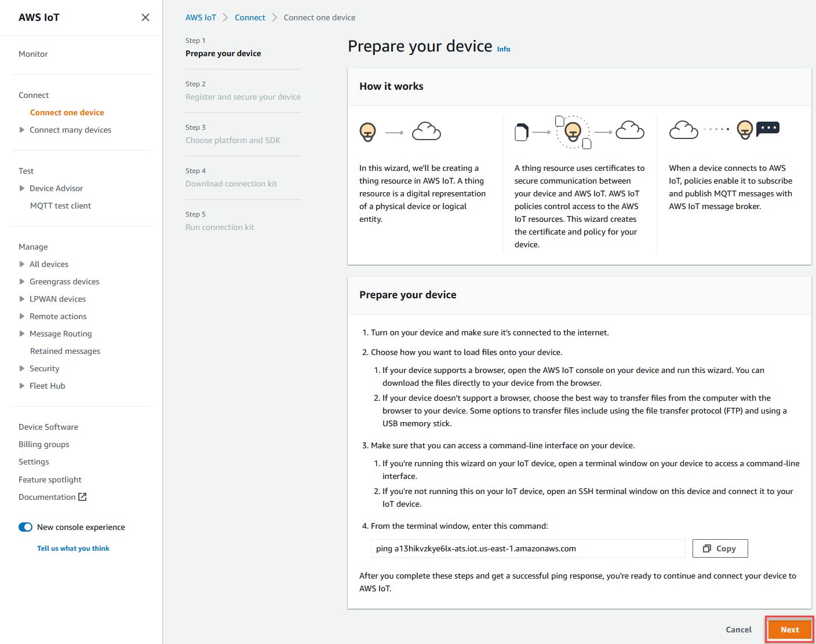Image resolution: width=816 pixels, height=644 pixels.
Task: Expand the Message Routing section
Action: click(x=22, y=333)
